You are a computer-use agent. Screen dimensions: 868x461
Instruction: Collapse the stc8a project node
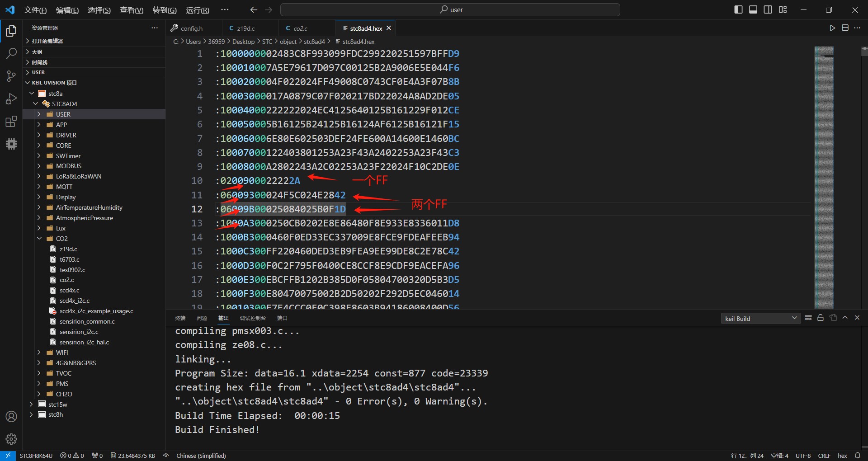[x=32, y=94]
